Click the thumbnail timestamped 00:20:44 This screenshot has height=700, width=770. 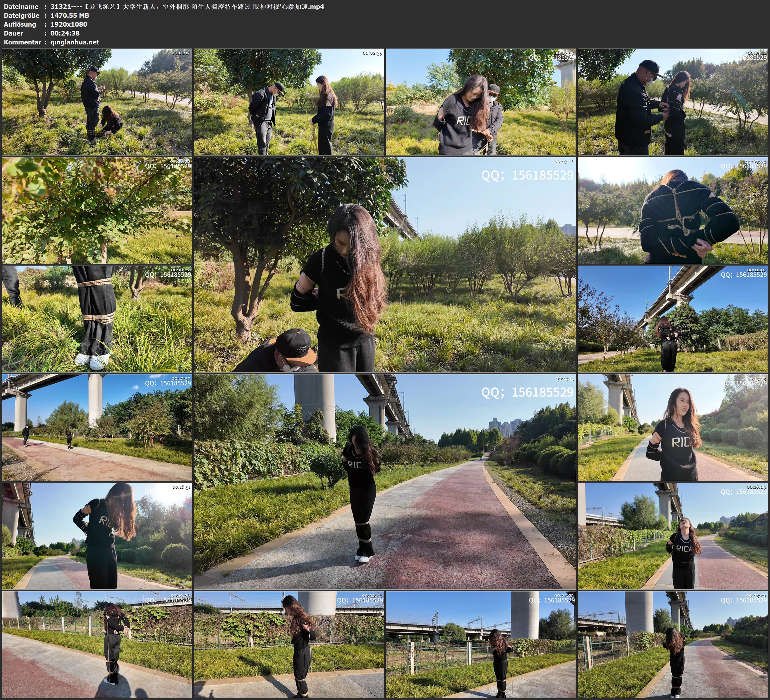pos(289,644)
